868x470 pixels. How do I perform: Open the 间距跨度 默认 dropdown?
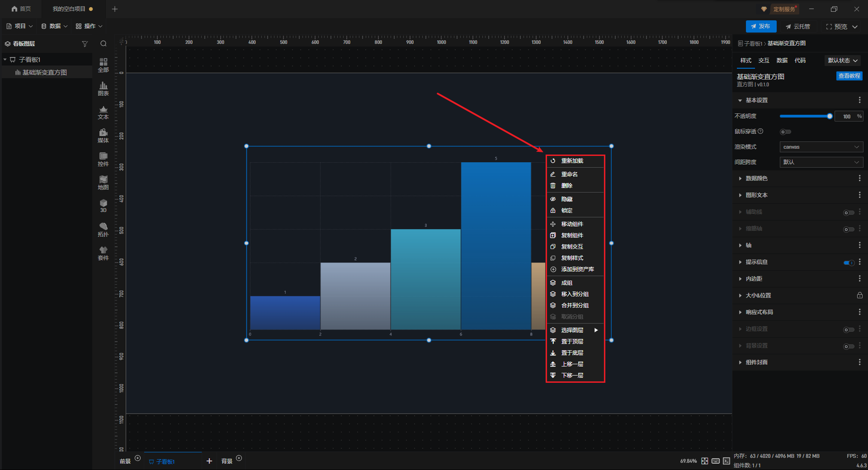tap(821, 162)
